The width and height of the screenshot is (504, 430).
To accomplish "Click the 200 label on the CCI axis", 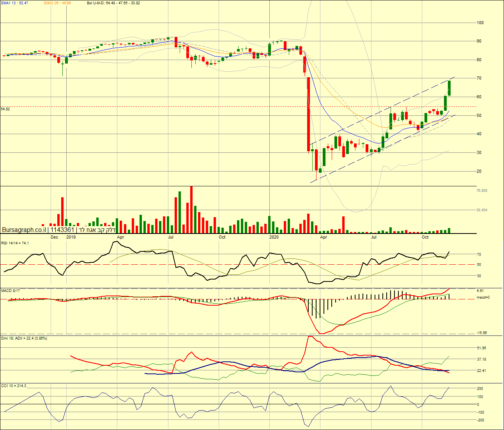I will click(480, 389).
